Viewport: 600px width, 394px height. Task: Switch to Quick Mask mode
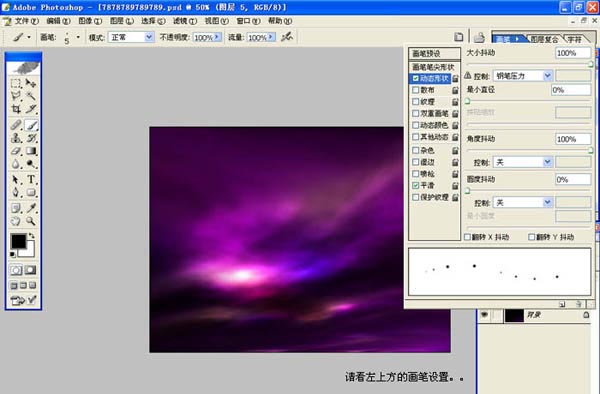(x=31, y=270)
